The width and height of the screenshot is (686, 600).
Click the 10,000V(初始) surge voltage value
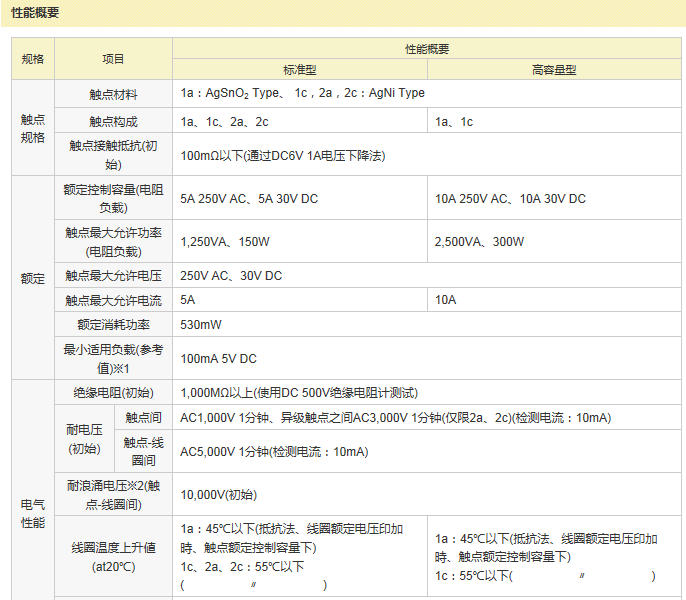coord(218,494)
